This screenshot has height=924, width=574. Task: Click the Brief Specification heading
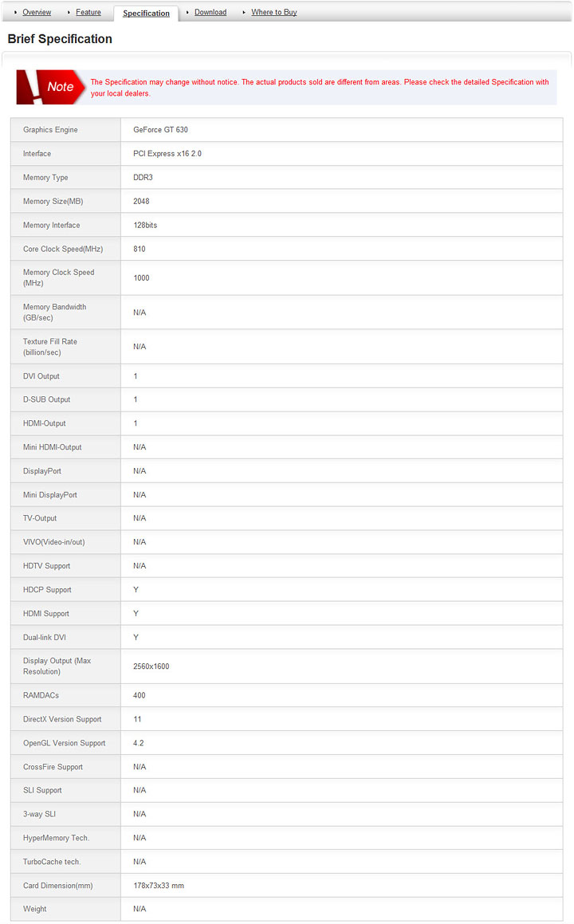pyautogui.click(x=60, y=39)
